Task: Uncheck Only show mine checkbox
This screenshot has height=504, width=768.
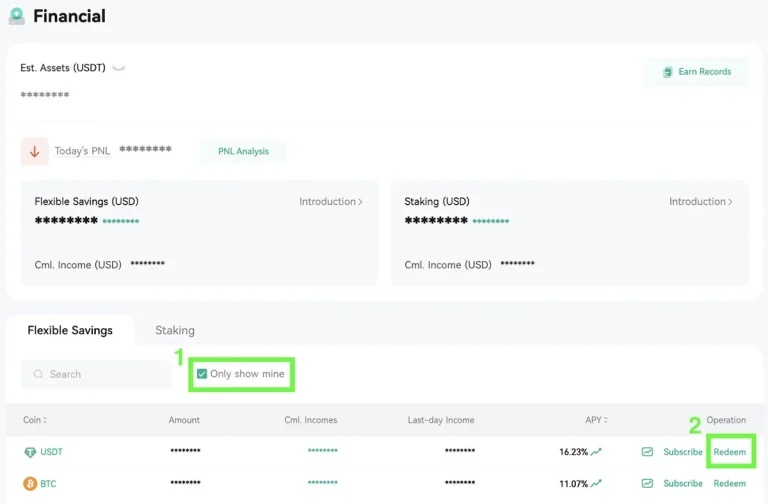Action: point(202,374)
